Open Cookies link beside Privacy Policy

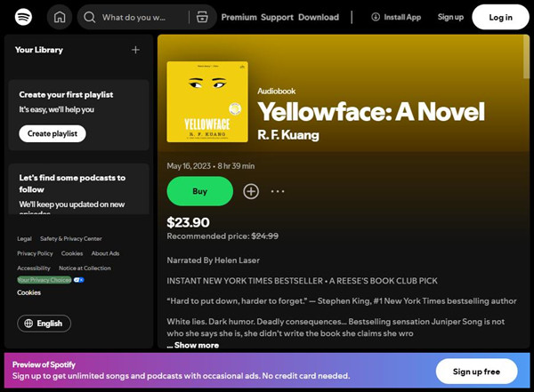click(72, 253)
